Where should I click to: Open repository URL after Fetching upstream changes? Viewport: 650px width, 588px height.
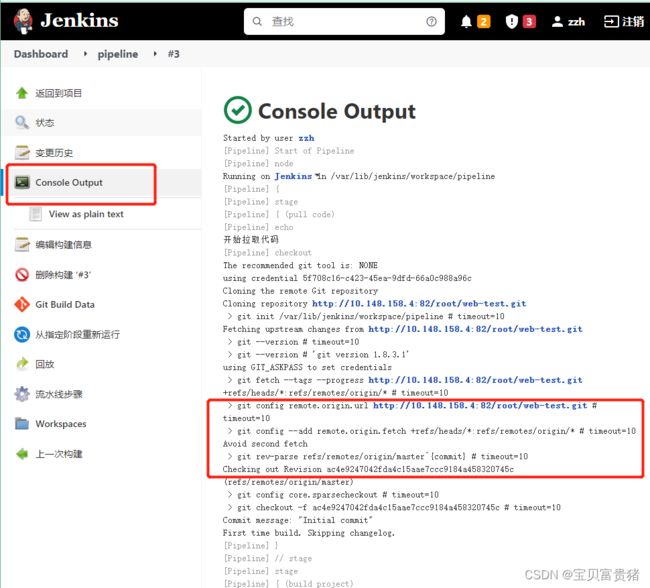click(x=475, y=329)
